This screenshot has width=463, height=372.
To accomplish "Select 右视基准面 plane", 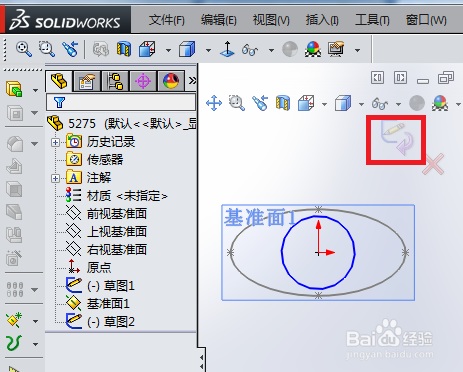I will coord(117,250).
